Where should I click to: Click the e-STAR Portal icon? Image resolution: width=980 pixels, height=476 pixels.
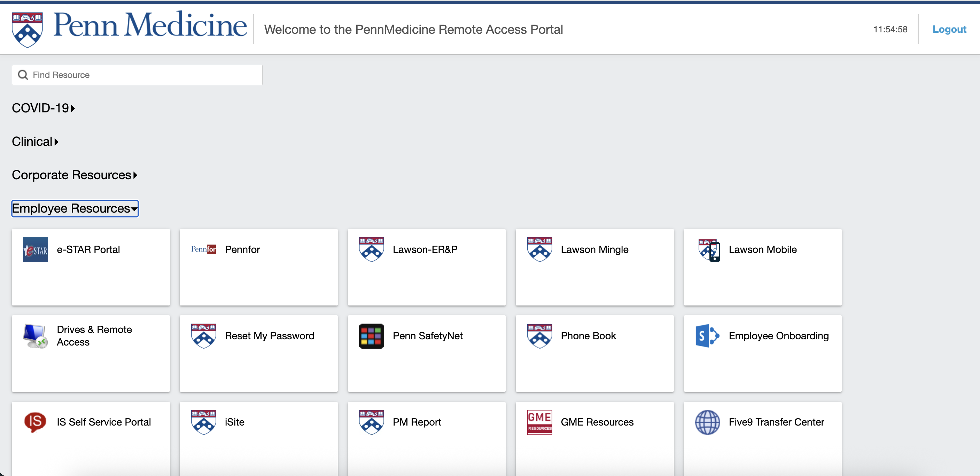point(36,249)
